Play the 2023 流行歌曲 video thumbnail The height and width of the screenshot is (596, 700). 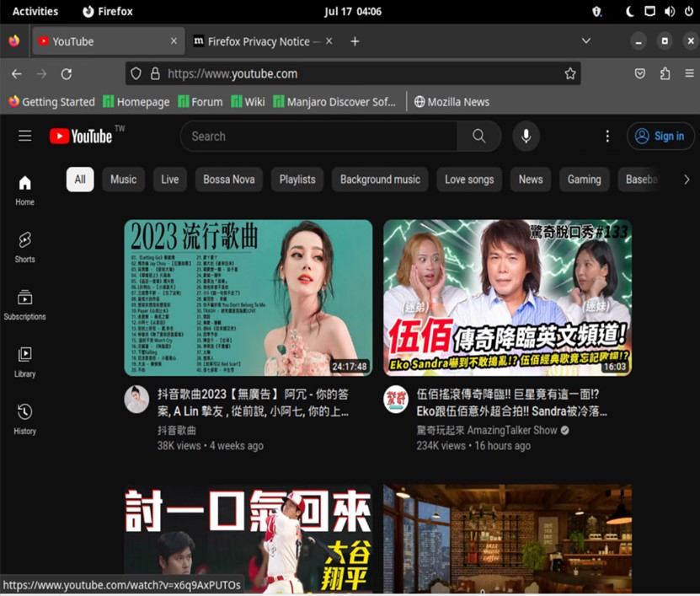(248, 298)
